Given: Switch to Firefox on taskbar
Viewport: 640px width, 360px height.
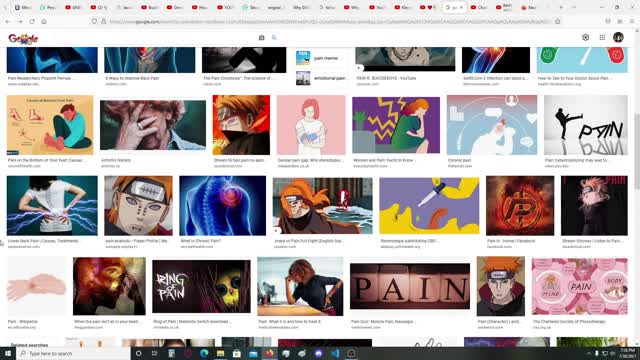Looking at the screenshot, I should pyautogui.click(x=269, y=353).
